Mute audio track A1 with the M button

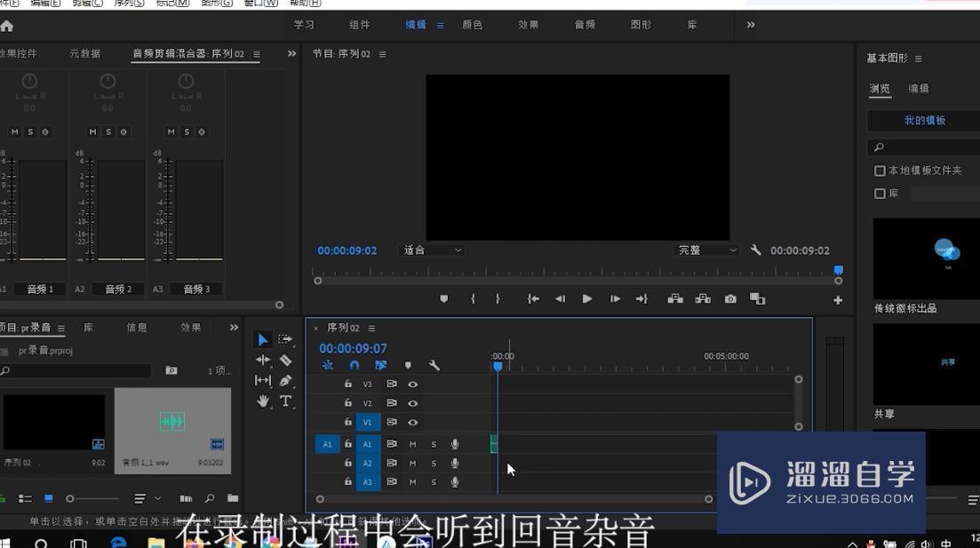[412, 444]
